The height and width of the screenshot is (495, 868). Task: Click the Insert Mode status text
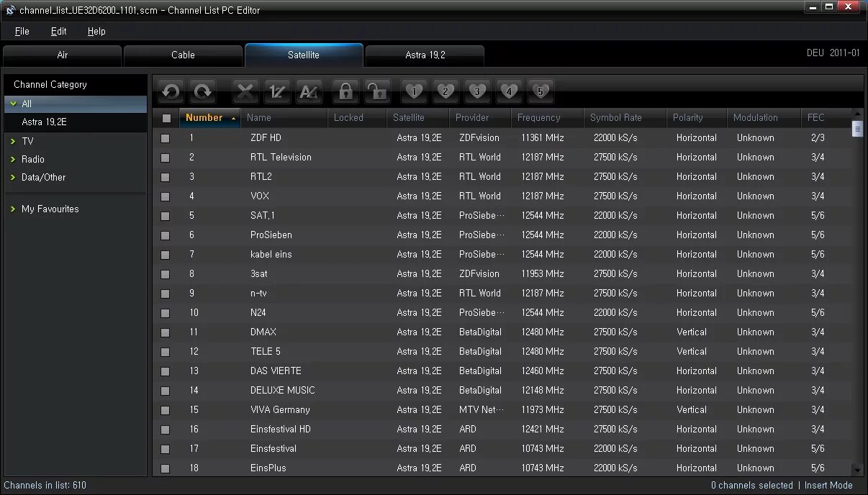point(828,486)
